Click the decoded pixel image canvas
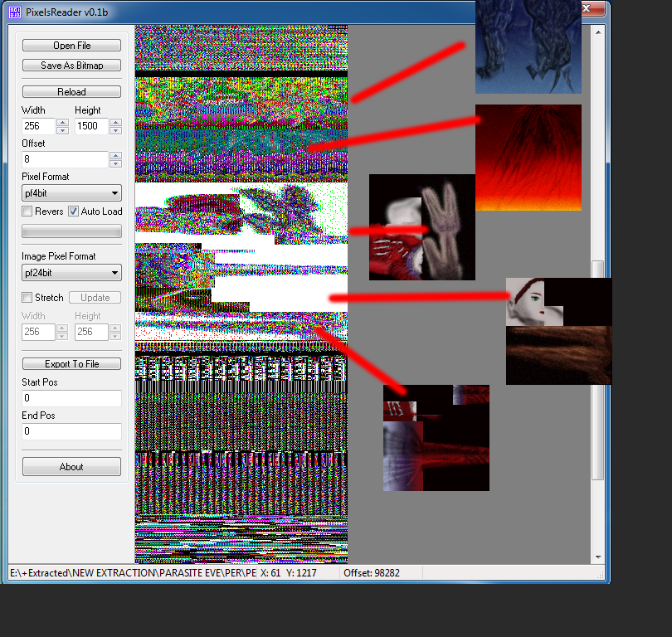Image resolution: width=672 pixels, height=637 pixels. (241, 294)
